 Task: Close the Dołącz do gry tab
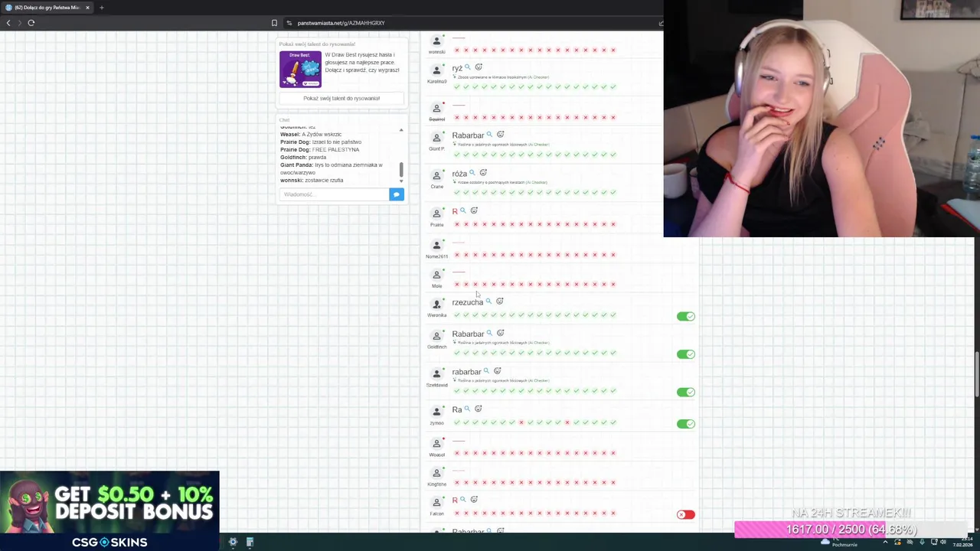[x=87, y=8]
